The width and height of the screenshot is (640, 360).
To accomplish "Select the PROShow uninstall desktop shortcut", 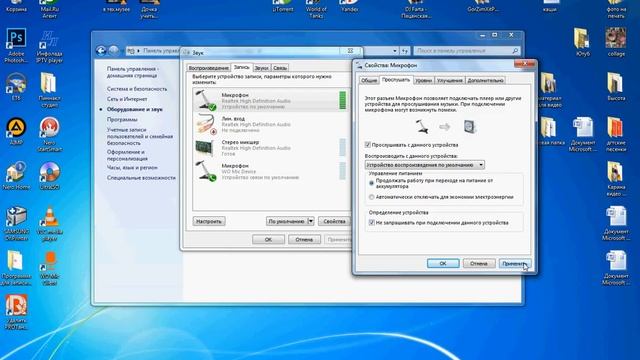I will coord(16,312).
